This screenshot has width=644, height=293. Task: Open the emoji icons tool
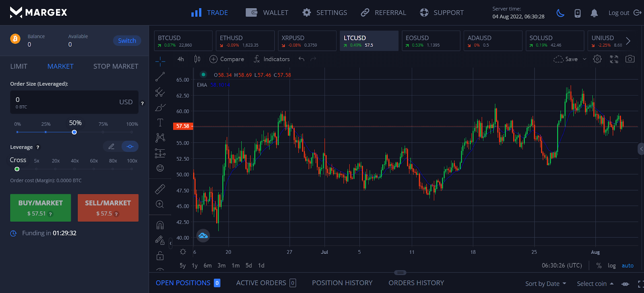(x=160, y=168)
